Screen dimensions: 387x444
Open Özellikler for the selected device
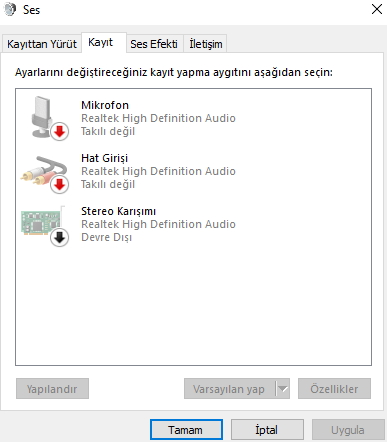pyautogui.click(x=334, y=389)
